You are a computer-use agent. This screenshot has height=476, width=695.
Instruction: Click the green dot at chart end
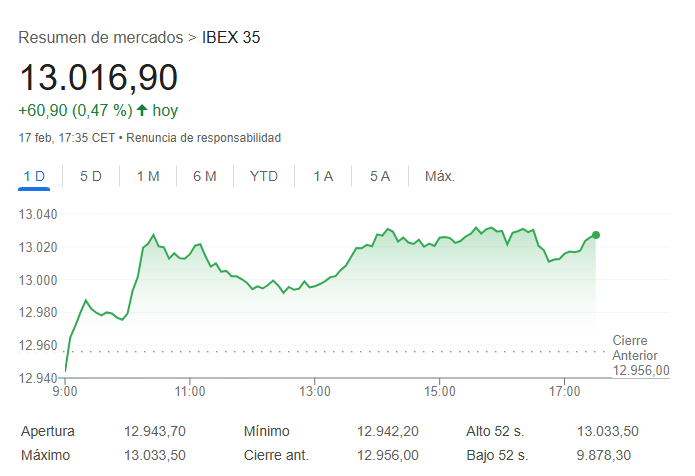coord(596,235)
